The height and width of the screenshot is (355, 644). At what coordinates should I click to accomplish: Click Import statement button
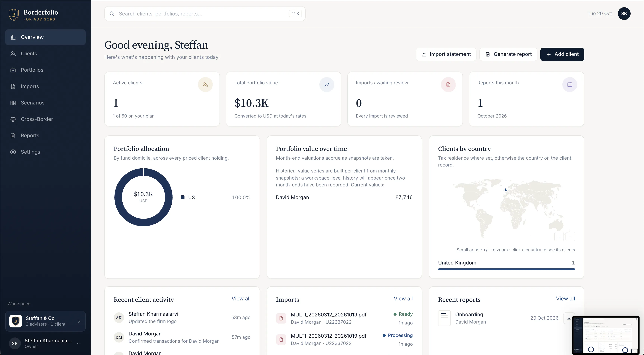click(x=446, y=54)
